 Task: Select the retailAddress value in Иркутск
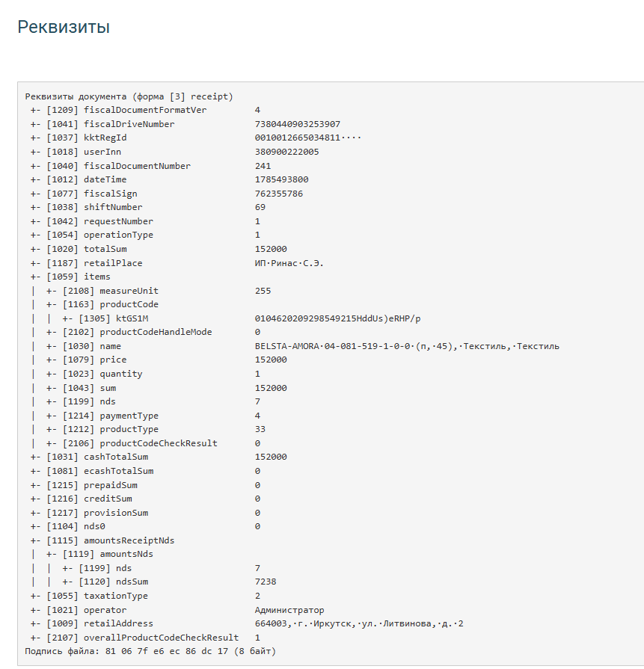click(359, 623)
